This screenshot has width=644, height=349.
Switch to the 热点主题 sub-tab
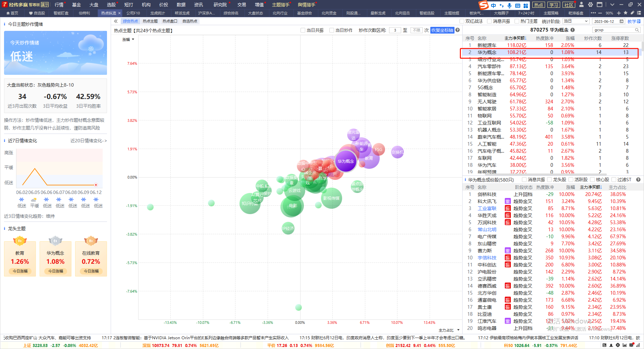(x=150, y=21)
